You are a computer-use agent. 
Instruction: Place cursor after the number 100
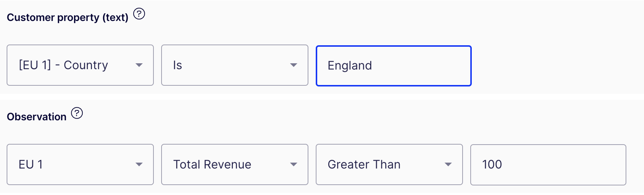click(x=503, y=164)
